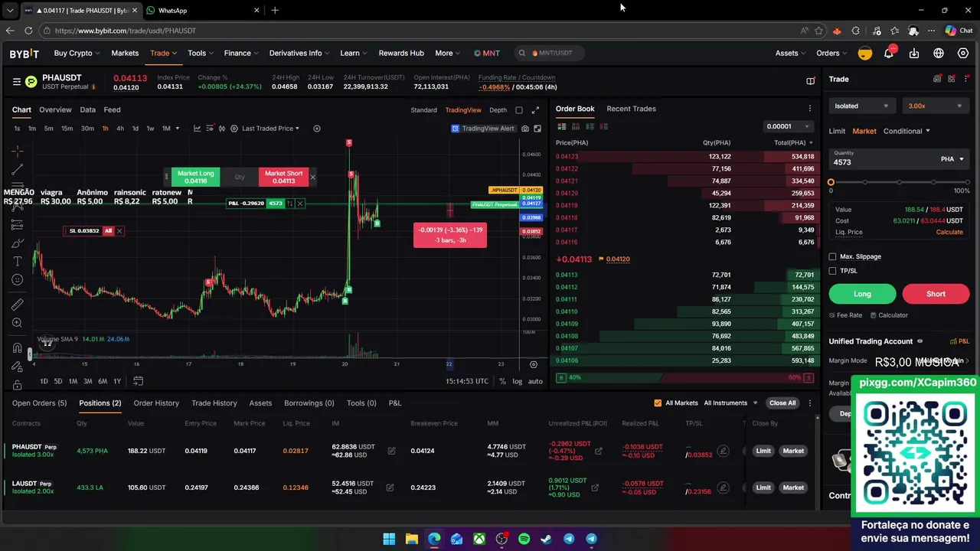The image size is (980, 551).
Task: Open language globe settings
Action: click(x=939, y=53)
